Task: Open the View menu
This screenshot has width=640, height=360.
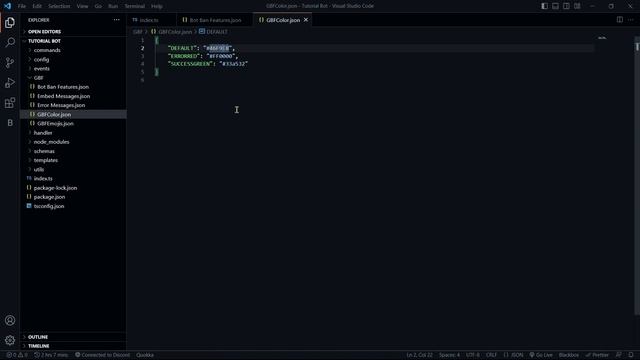Action: pos(82,6)
